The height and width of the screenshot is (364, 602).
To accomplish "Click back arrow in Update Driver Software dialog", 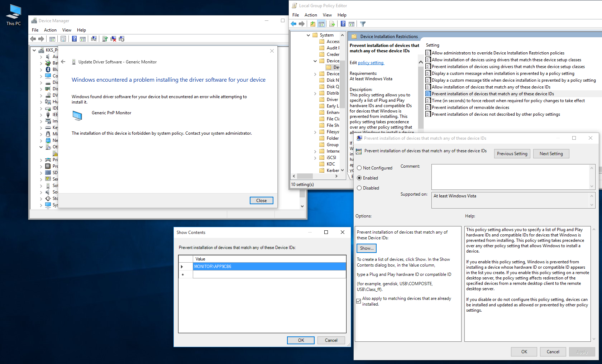I will (63, 62).
